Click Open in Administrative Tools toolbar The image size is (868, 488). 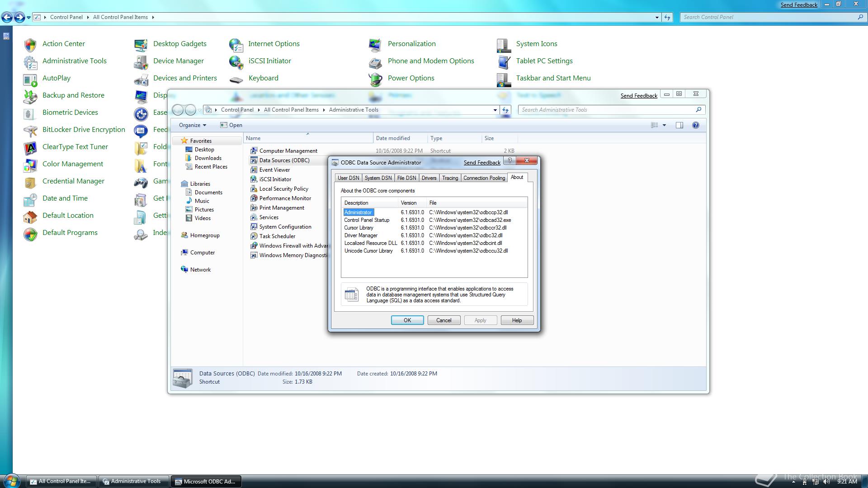[x=231, y=125]
